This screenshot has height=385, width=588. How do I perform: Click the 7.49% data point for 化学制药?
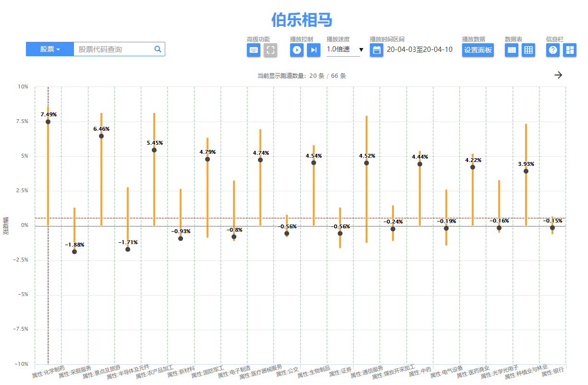pos(48,122)
